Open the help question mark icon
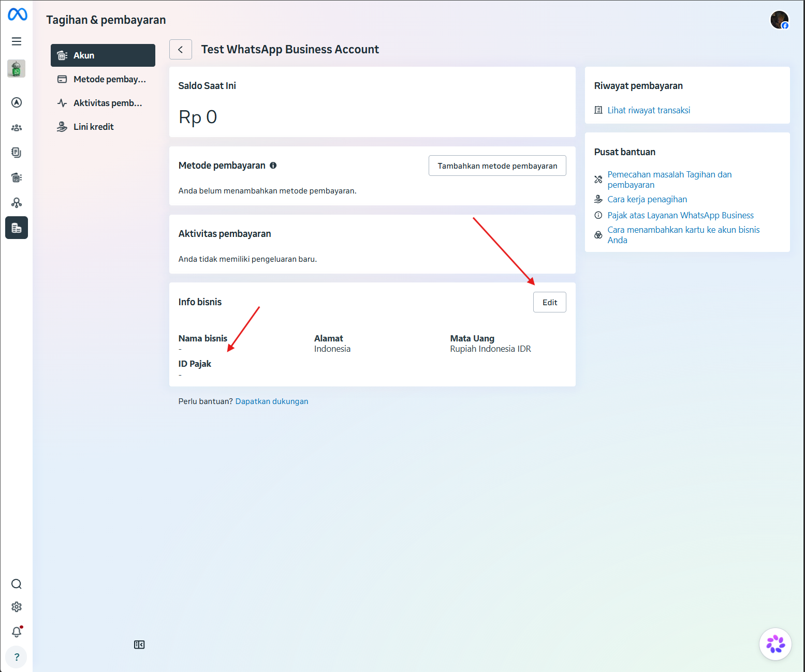805x672 pixels. coord(17,657)
